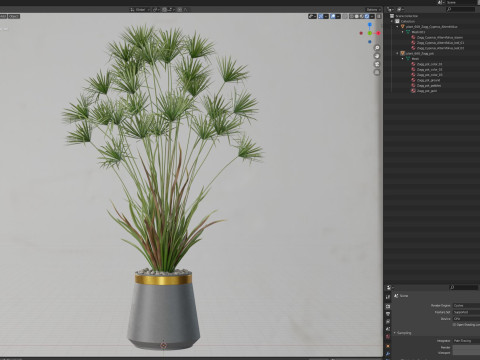Open the object types visibility dropdown
The width and height of the screenshot is (480, 360).
tap(312, 16)
